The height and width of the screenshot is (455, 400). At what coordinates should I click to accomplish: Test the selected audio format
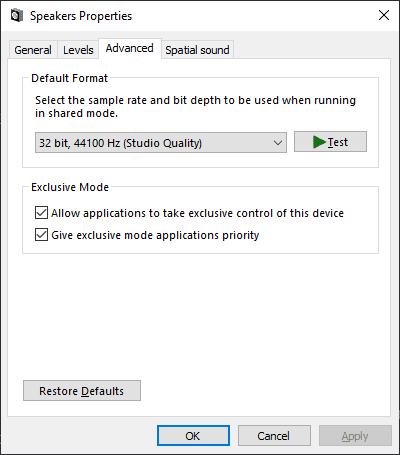click(x=330, y=142)
